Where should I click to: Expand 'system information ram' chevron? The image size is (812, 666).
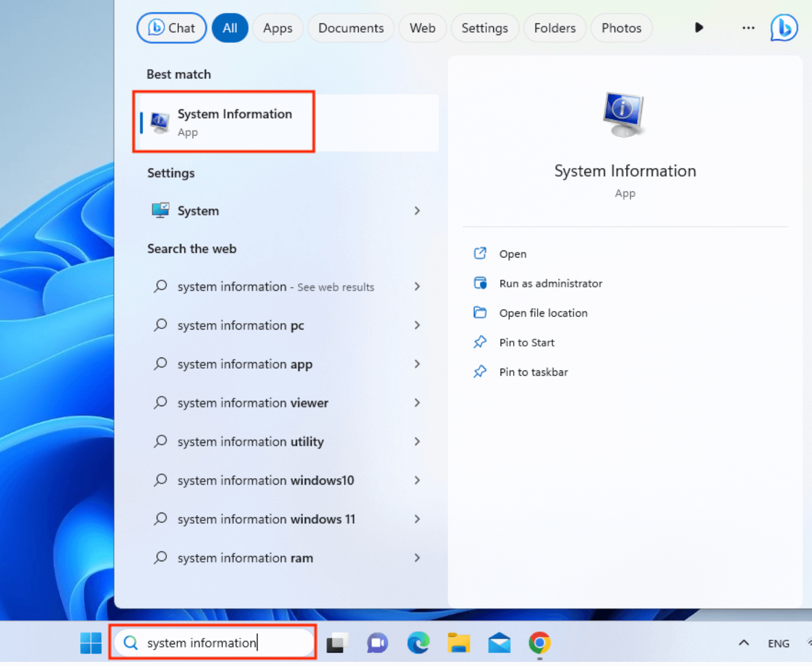tap(417, 557)
